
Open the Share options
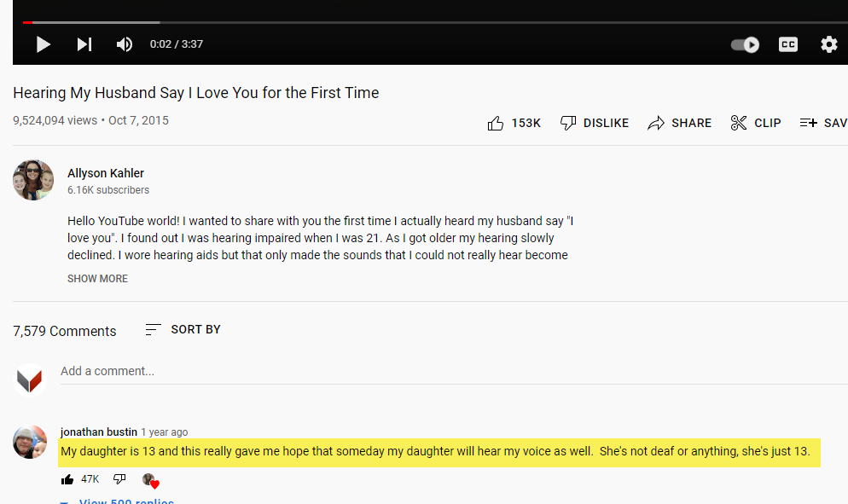(x=679, y=124)
